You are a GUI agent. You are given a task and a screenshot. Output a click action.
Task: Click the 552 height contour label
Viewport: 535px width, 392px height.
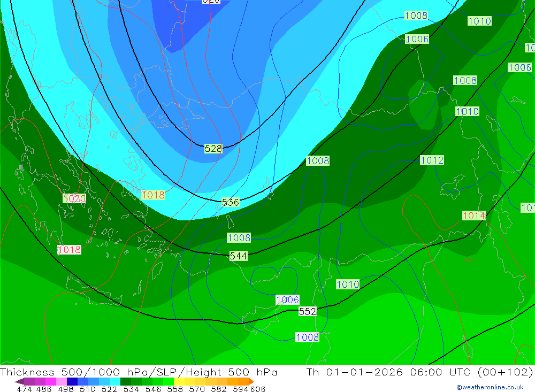click(x=308, y=311)
